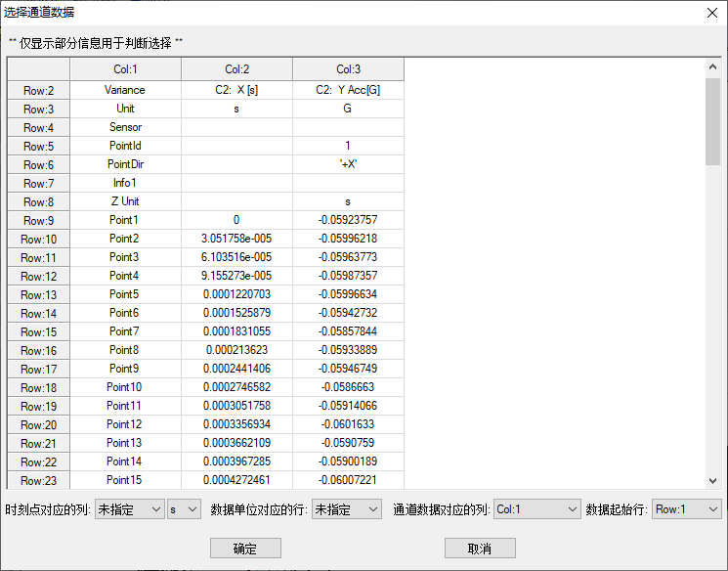Click the 'Variance' cell
The height and width of the screenshot is (571, 728).
[x=125, y=90]
